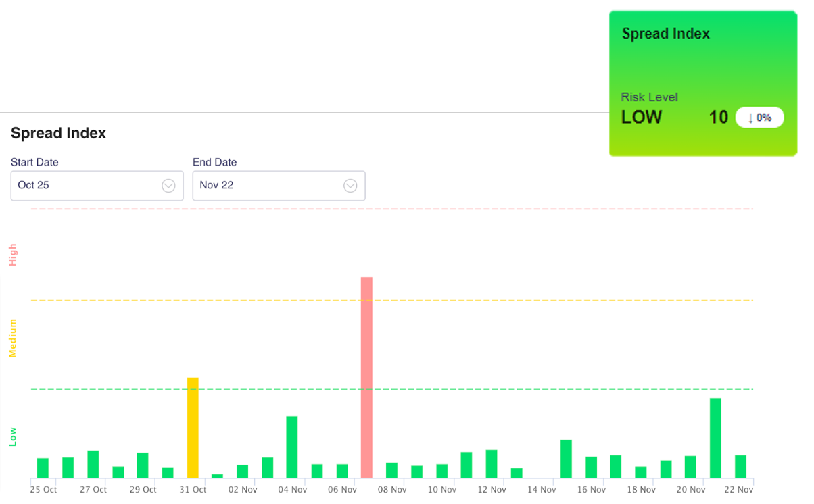
Task: Select the green bar for 27 Oct
Action: point(93,464)
